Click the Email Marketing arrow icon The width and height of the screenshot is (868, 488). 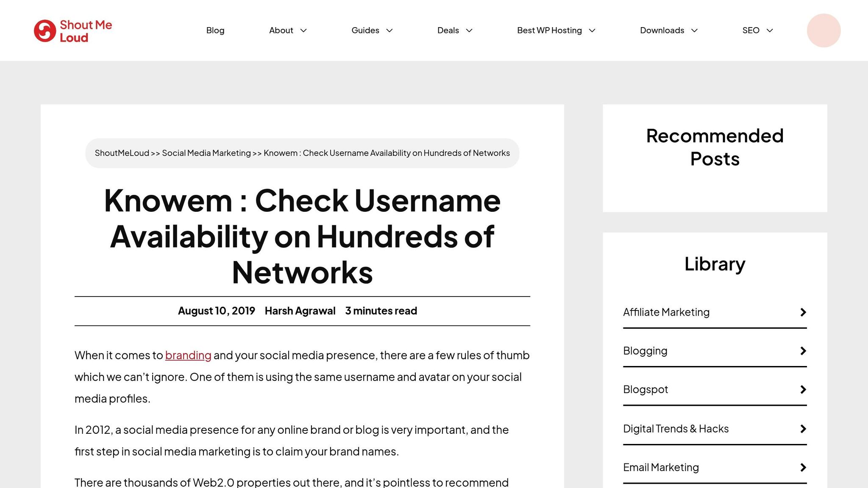coord(803,467)
